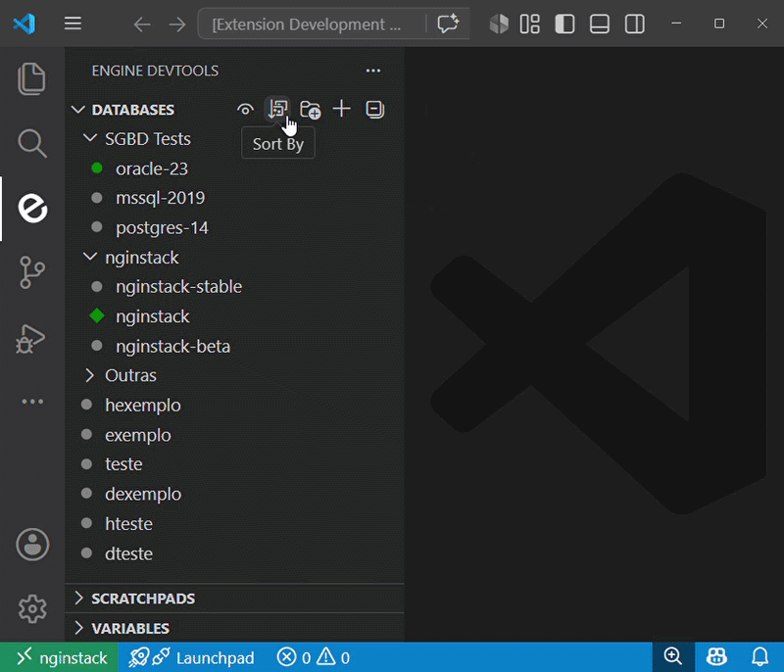
Task: Open Source Control view
Action: coord(32,272)
